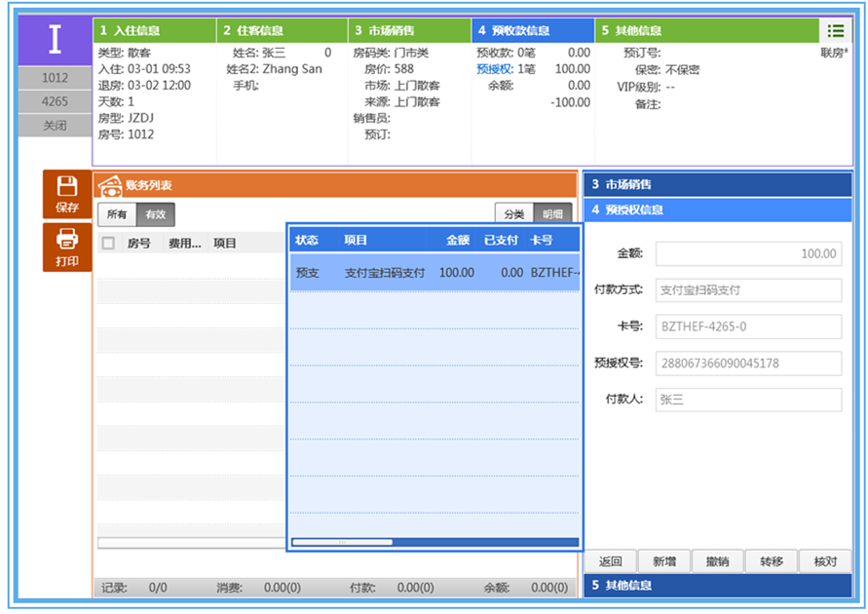Toggle the 所有 (All) filter
The height and width of the screenshot is (614, 868).
(x=116, y=214)
